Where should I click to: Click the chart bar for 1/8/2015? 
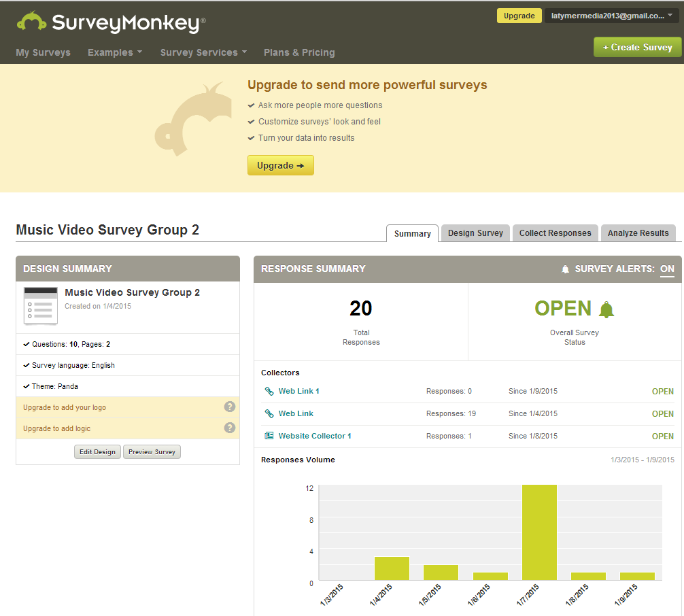(588, 577)
